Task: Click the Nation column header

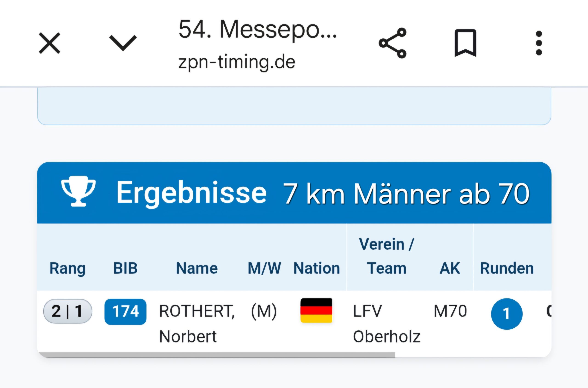Action: pos(317,268)
